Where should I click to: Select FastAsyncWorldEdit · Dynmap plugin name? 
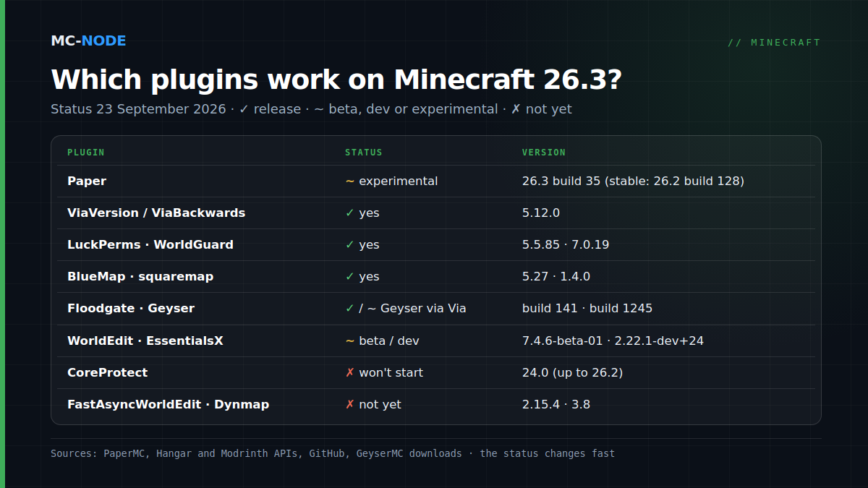(x=169, y=404)
